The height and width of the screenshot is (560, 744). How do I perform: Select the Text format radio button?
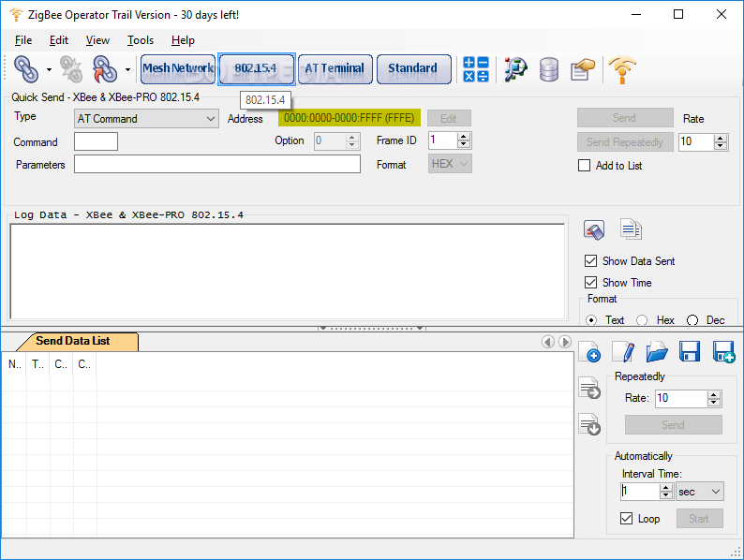[x=591, y=320]
